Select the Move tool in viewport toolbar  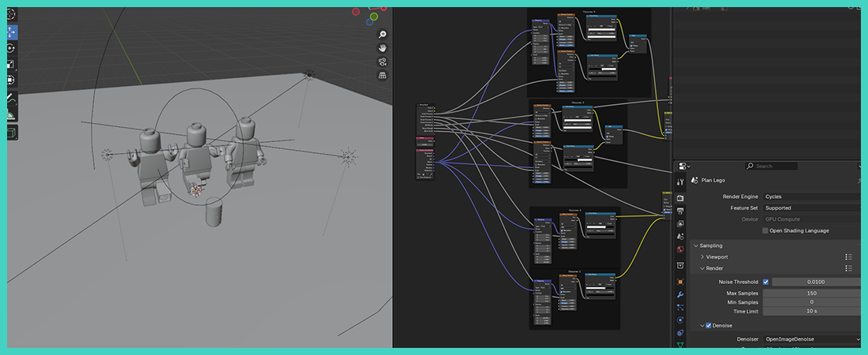(12, 32)
